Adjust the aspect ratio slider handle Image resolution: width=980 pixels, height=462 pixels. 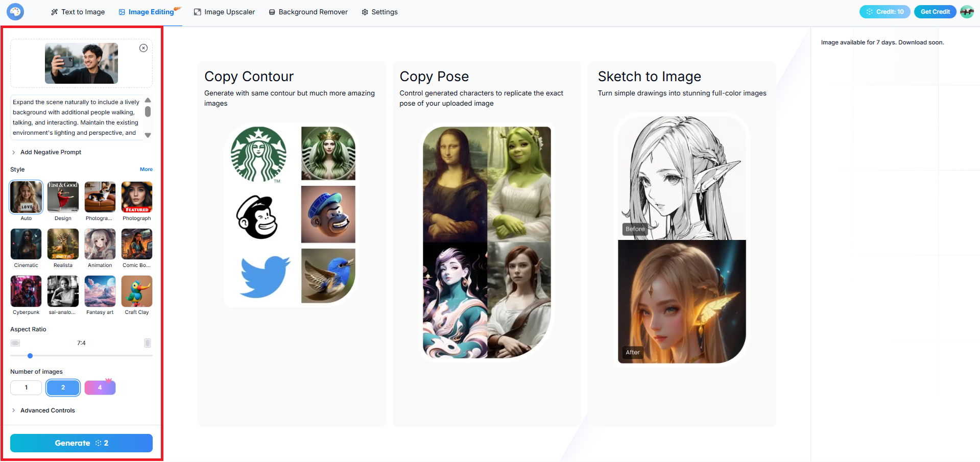(x=30, y=356)
